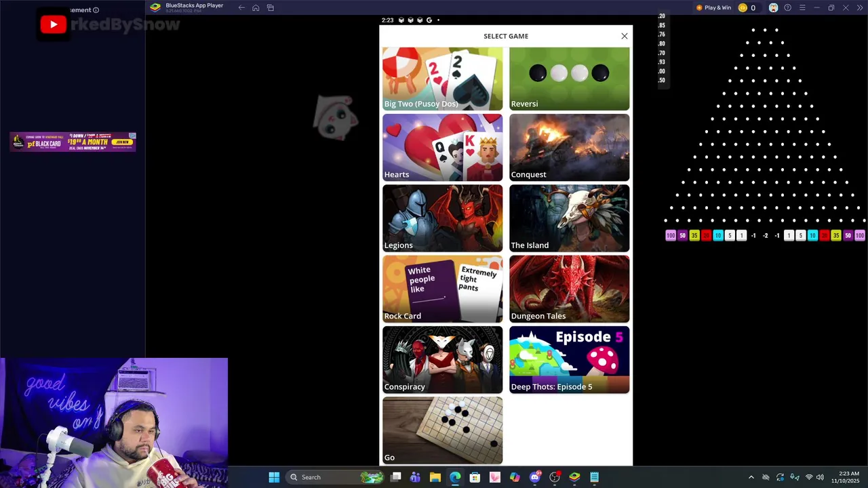Screen dimensions: 868x488
Task: Close the Select Game dialog
Action: tap(625, 36)
